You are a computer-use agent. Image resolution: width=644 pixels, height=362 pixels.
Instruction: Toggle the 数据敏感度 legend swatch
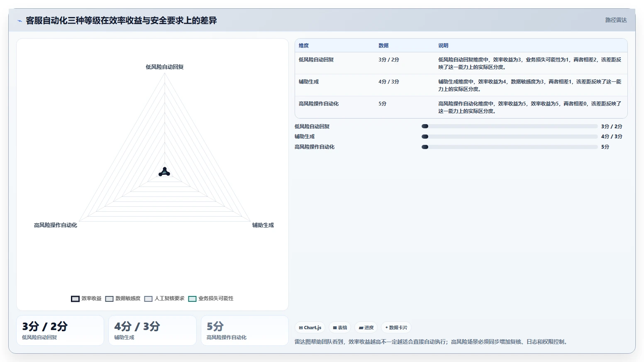[x=109, y=299]
